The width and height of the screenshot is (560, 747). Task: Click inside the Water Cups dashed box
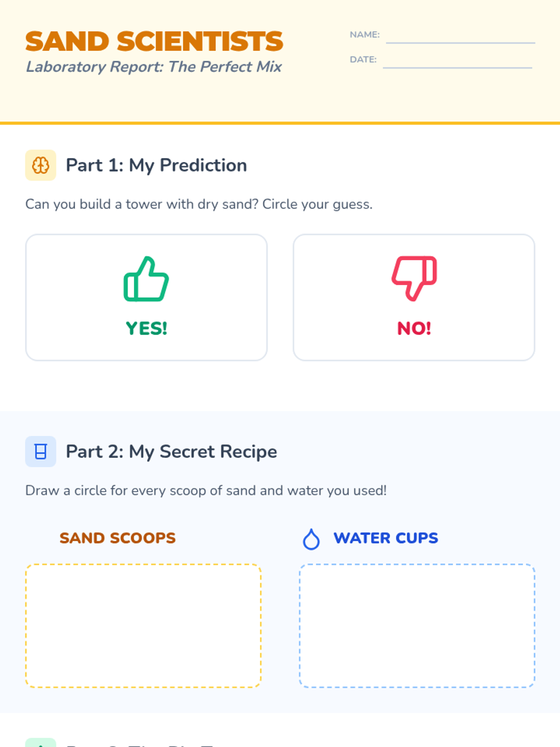[x=417, y=626]
